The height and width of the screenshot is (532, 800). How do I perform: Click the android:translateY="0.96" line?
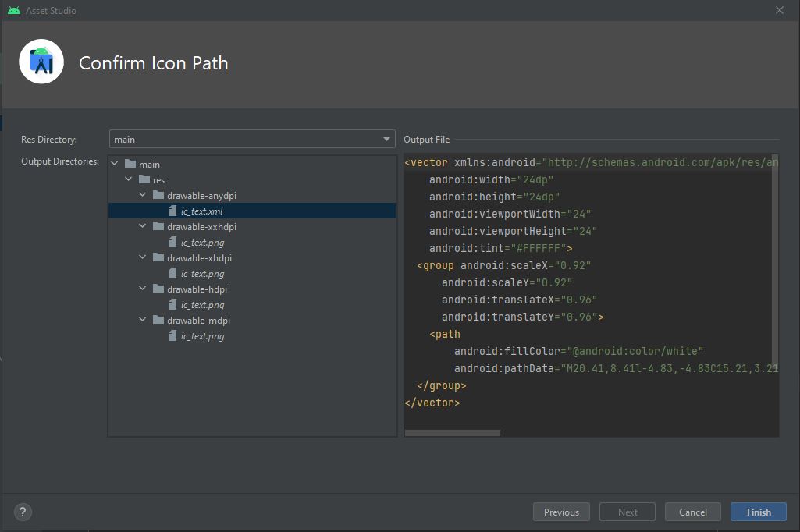click(x=522, y=317)
